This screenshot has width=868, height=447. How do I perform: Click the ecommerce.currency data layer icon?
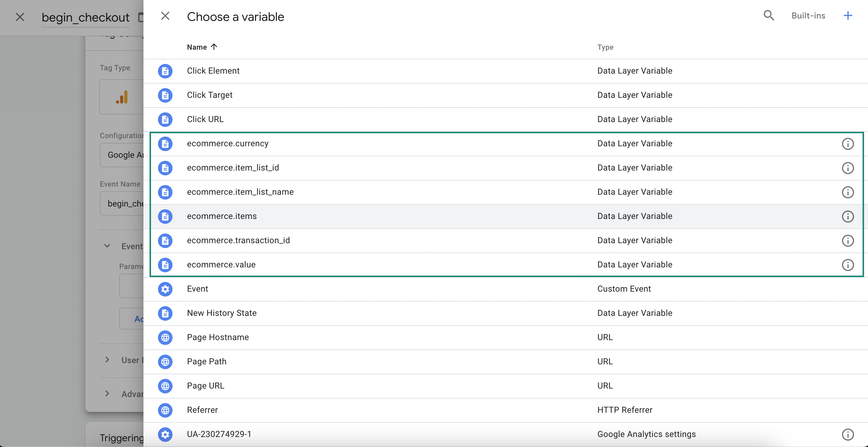(x=165, y=144)
